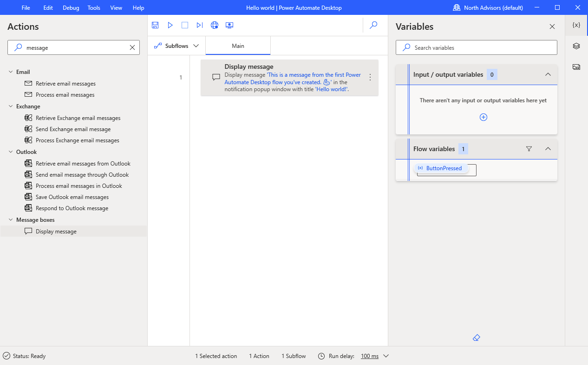The width and height of the screenshot is (588, 365).
Task: Choose Send email message through Outlook
Action: coord(82,175)
